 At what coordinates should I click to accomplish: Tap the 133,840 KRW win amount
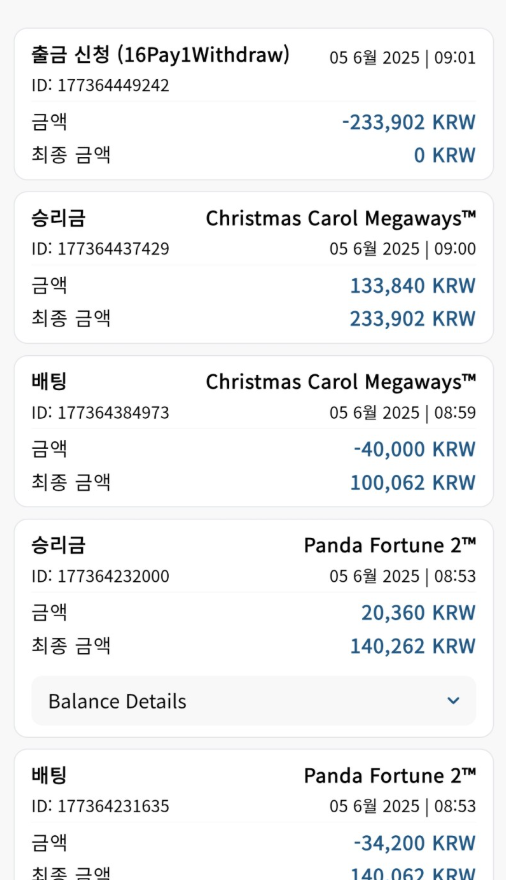[x=413, y=286]
